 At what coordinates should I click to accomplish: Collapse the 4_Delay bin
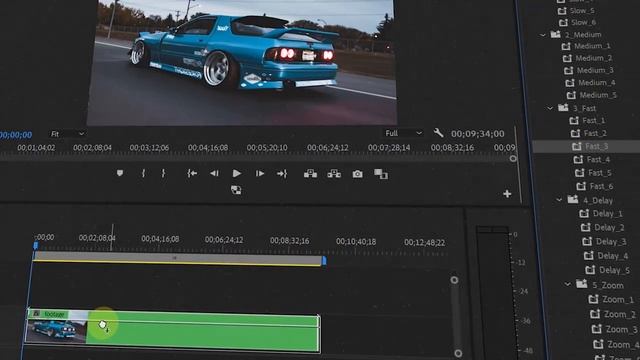(x=559, y=200)
